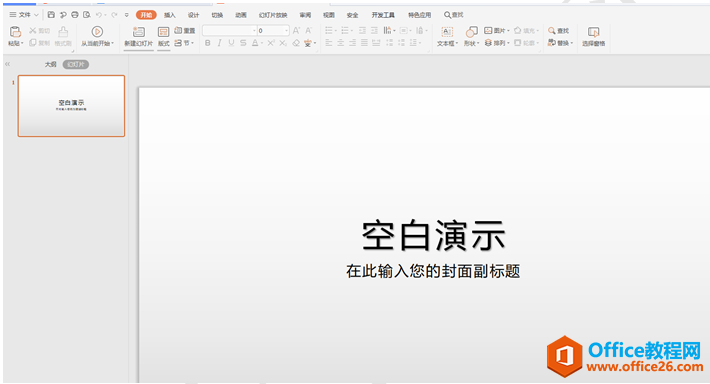Toggle Center paragraph alignment

(x=341, y=43)
